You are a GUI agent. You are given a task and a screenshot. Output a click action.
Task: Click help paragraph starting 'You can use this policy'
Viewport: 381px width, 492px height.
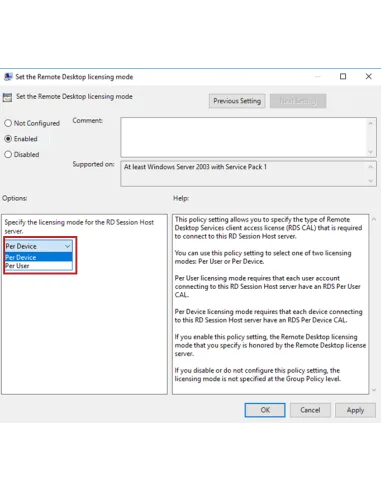click(x=263, y=257)
